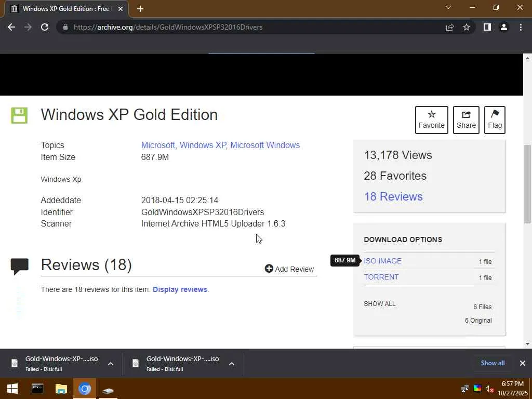Click Add Review
Image resolution: width=532 pixels, height=399 pixels.
tap(289, 269)
